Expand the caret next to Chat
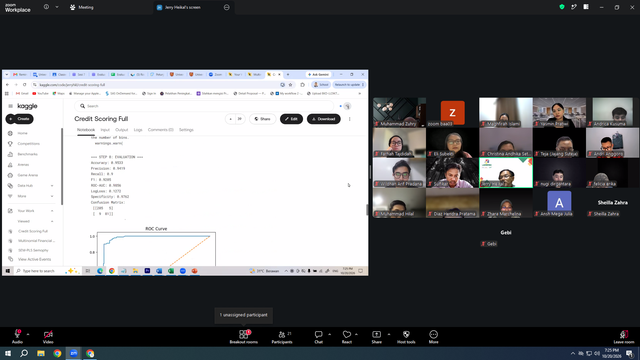 click(x=329, y=334)
